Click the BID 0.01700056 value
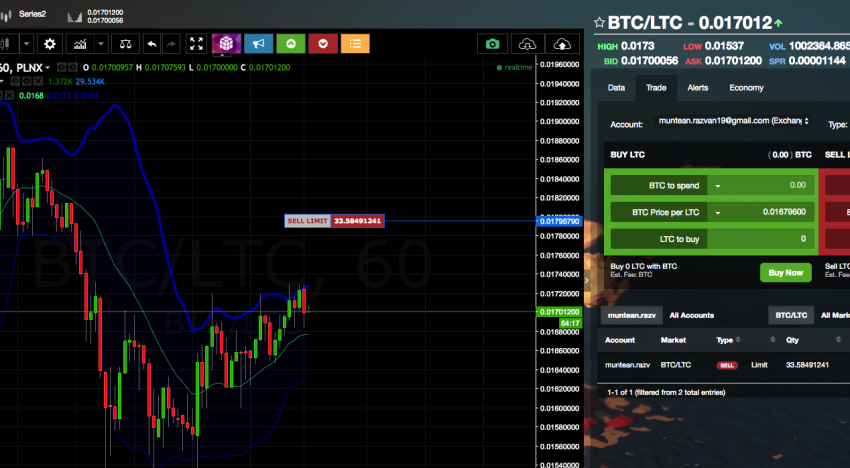 click(x=649, y=61)
